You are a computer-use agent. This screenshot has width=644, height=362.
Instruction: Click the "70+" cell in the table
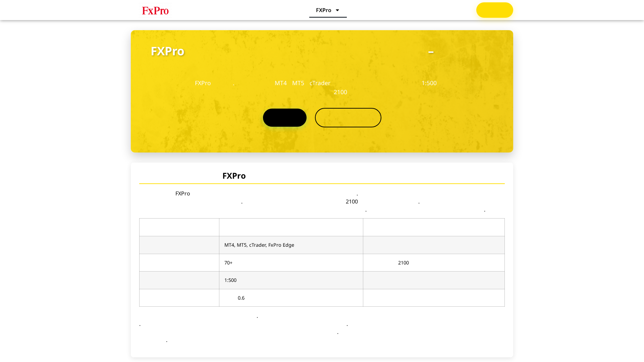(228, 263)
